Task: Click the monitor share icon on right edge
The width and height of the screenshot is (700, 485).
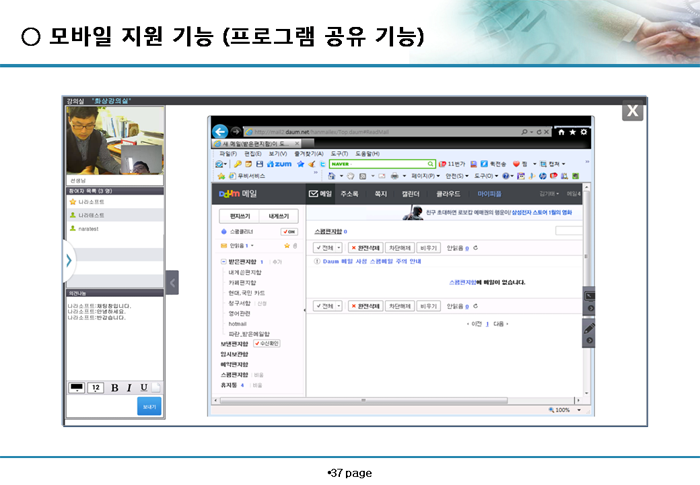Action: pos(590,296)
